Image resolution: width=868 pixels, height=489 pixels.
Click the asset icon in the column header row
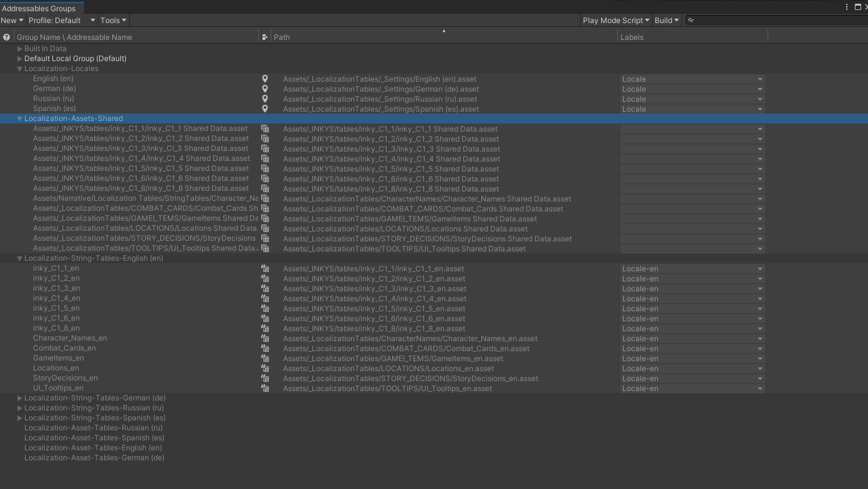(264, 36)
